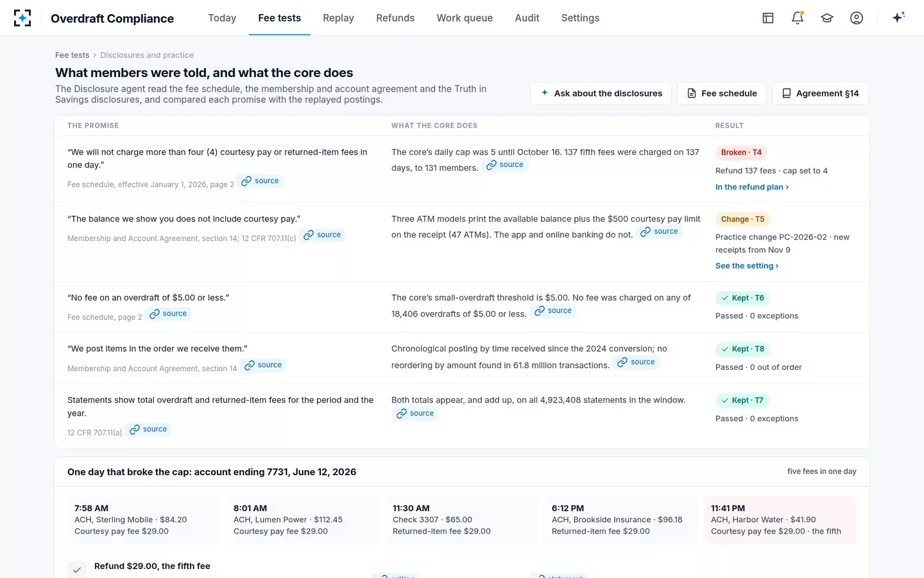Open the notifications bell
This screenshot has width=924, height=578.
pyautogui.click(x=798, y=18)
